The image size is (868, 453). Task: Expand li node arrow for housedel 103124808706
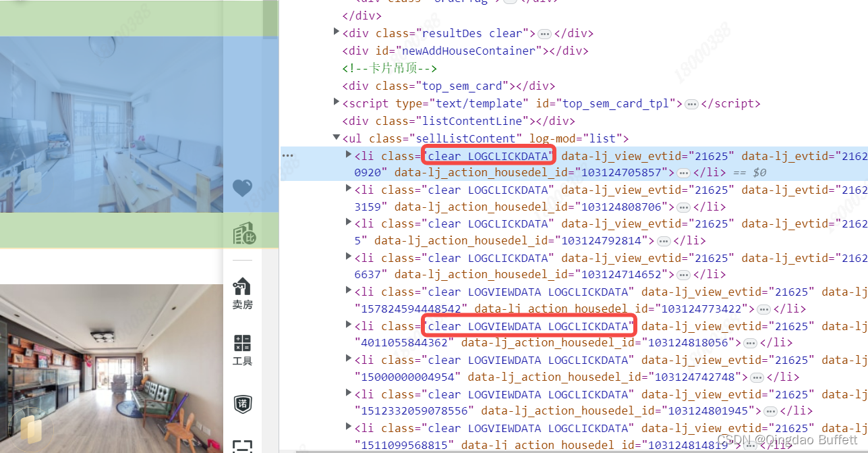(349, 188)
